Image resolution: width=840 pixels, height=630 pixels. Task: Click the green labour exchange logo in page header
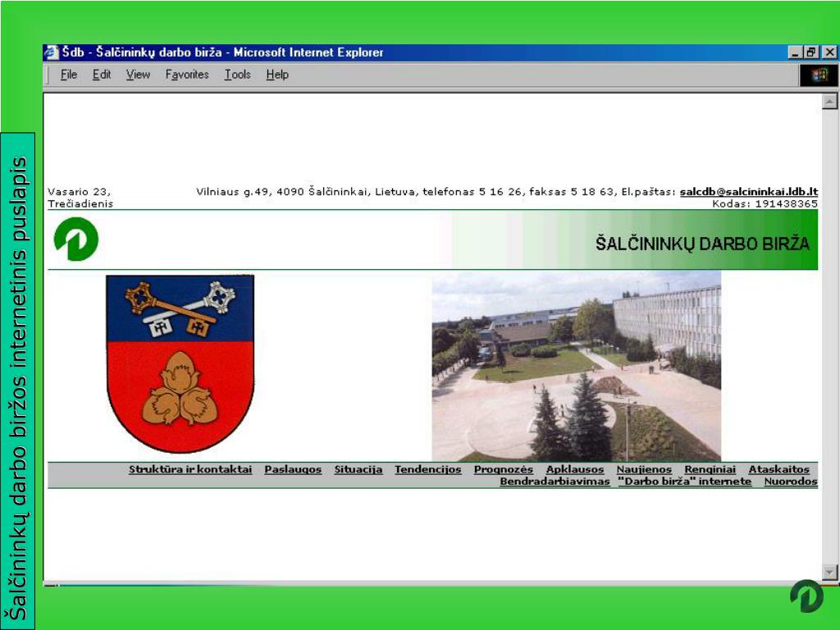[x=76, y=239]
